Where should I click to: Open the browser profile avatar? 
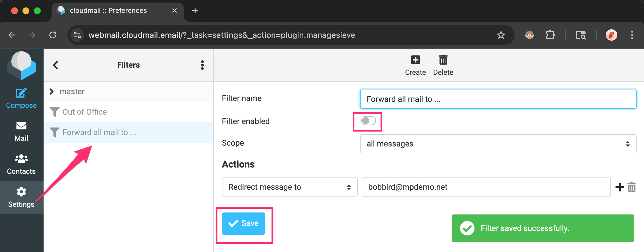[611, 35]
